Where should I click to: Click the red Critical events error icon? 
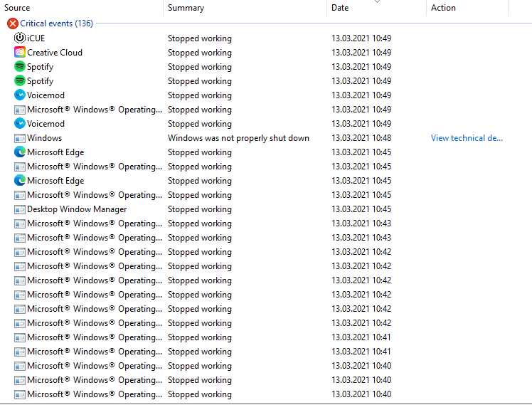(13, 23)
